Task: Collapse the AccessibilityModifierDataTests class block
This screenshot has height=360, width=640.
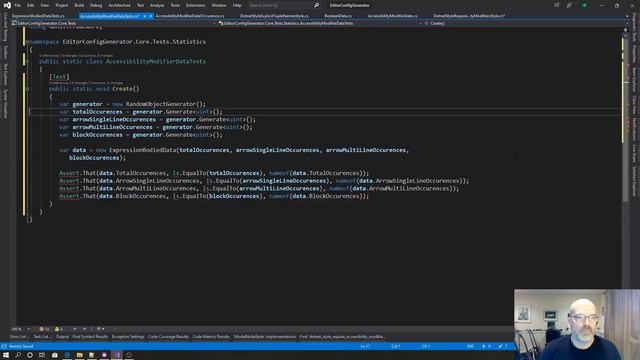Action: pos(27,62)
